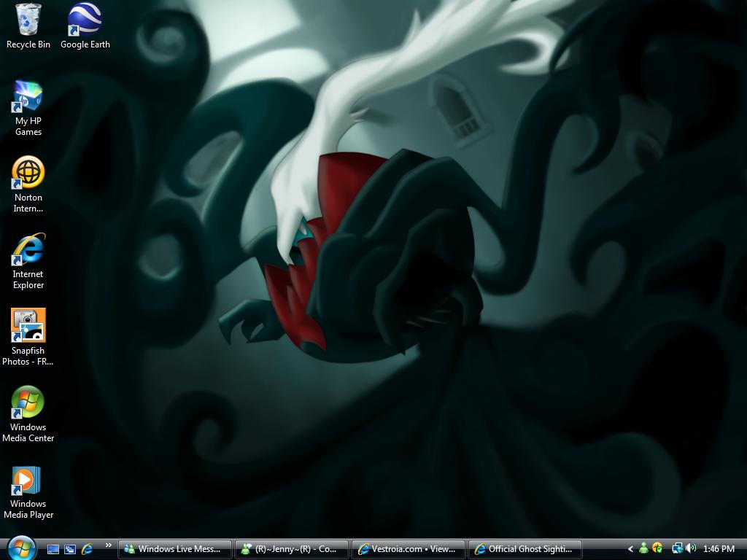This screenshot has width=747, height=560.
Task: Click the Messenger green person tray icon
Action: [x=643, y=548]
